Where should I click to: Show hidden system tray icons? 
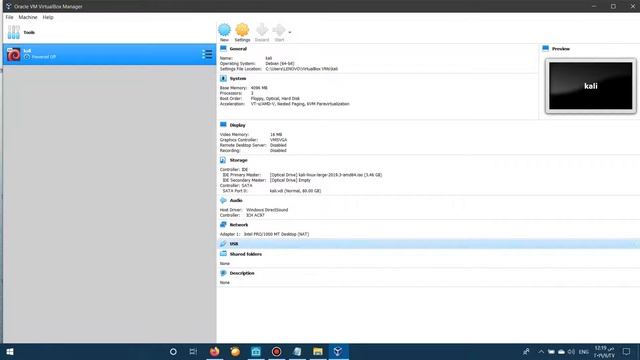[x=541, y=352]
